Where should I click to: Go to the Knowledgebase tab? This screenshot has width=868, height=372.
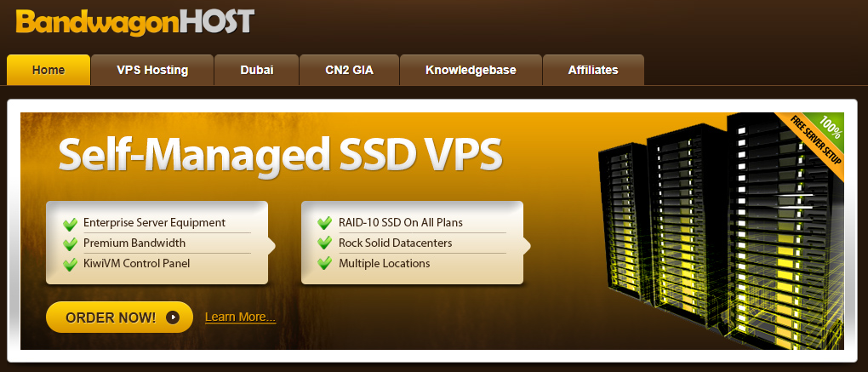tap(471, 71)
